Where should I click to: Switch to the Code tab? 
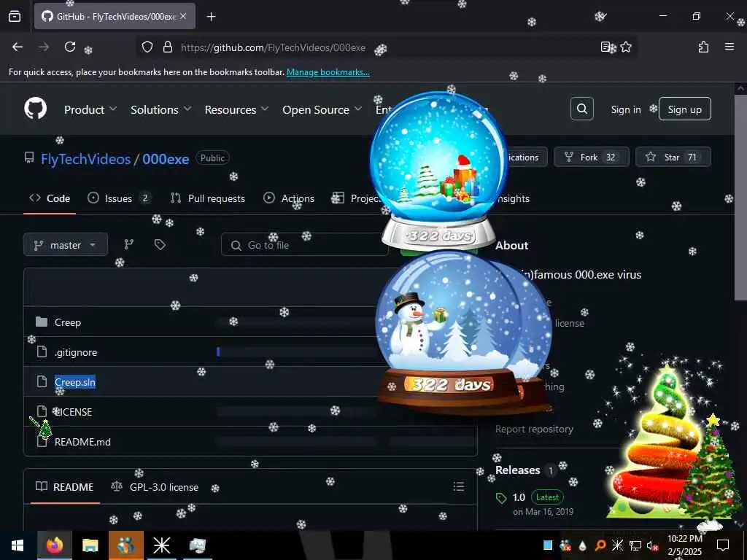(50, 198)
